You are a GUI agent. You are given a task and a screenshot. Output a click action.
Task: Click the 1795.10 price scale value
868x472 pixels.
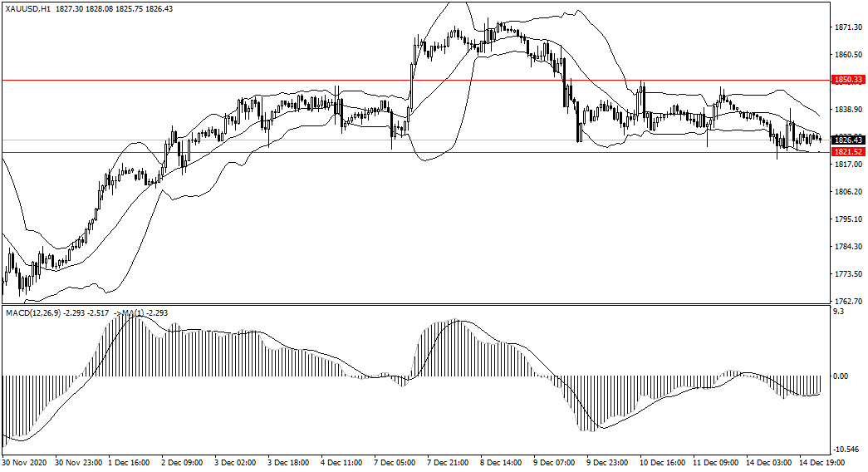tap(848, 219)
